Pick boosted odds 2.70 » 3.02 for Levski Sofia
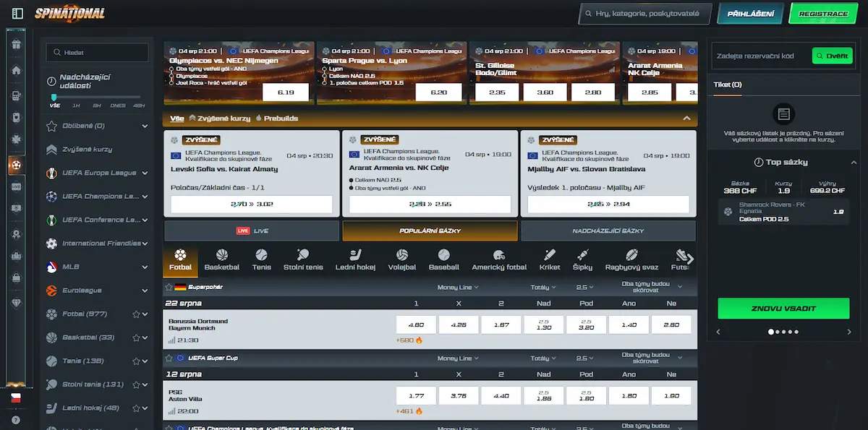The image size is (868, 430). click(x=252, y=205)
